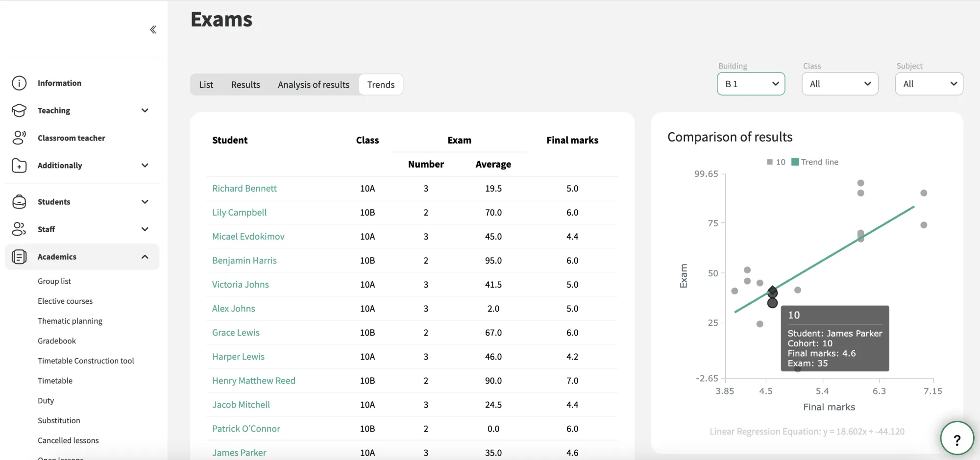Click the Staff people icon
Image resolution: width=980 pixels, height=460 pixels.
pos(19,229)
